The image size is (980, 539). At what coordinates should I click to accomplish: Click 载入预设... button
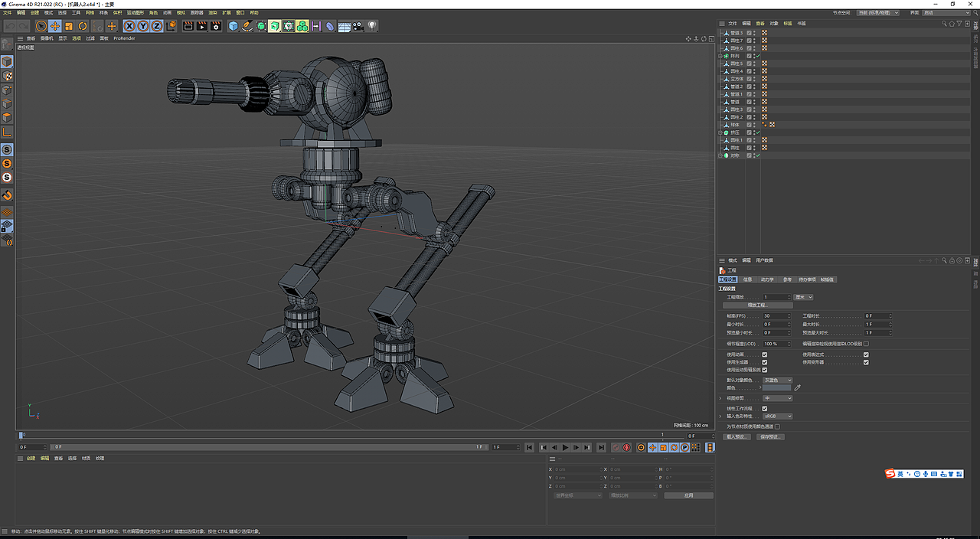[x=735, y=436]
